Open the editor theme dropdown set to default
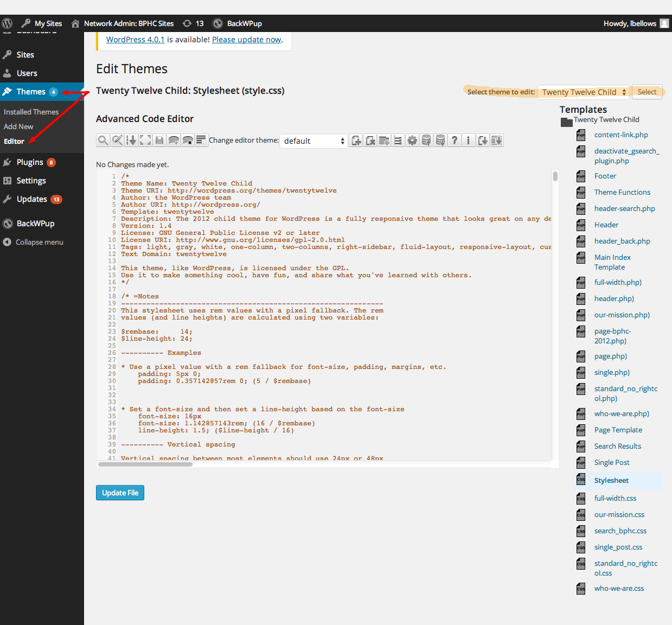672x625 pixels. pyautogui.click(x=313, y=141)
